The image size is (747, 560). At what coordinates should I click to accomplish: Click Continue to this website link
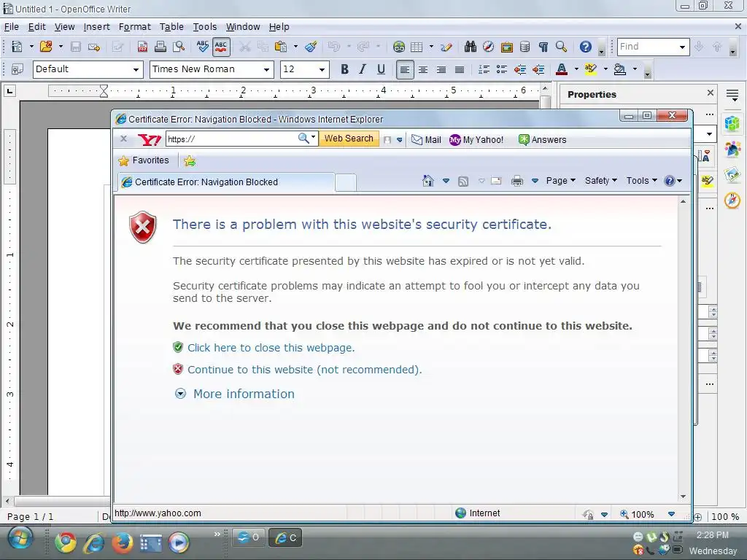[x=304, y=370]
